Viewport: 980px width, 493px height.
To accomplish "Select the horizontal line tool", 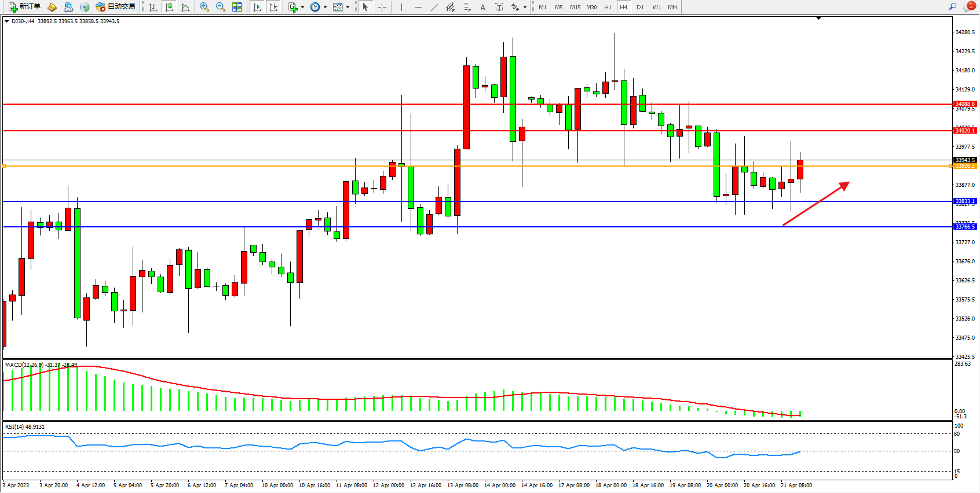I will [418, 7].
